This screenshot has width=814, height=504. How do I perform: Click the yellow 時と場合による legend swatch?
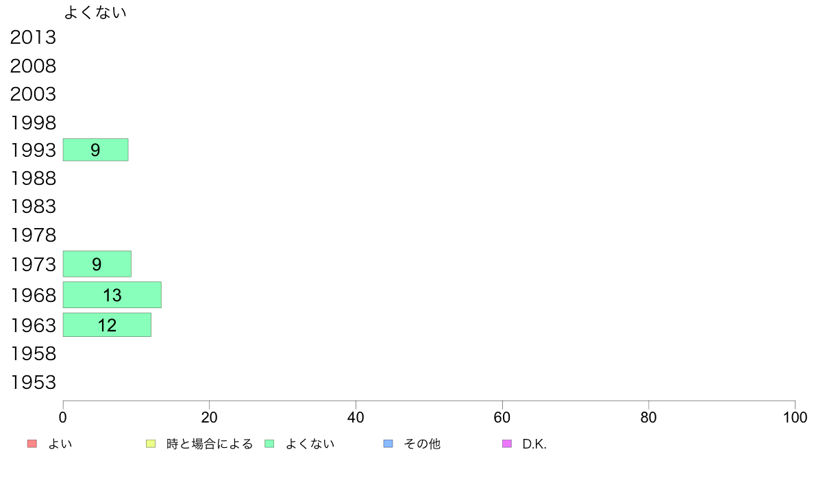(x=151, y=444)
